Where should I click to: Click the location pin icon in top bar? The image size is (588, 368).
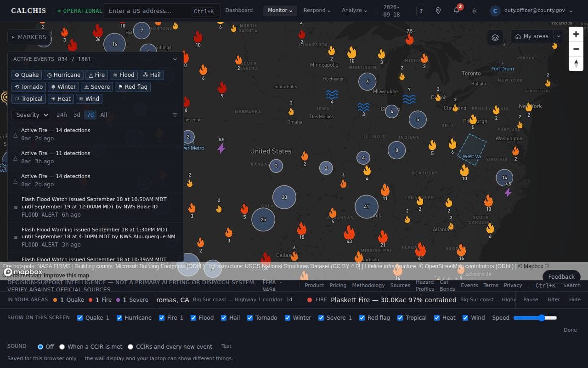tap(438, 11)
